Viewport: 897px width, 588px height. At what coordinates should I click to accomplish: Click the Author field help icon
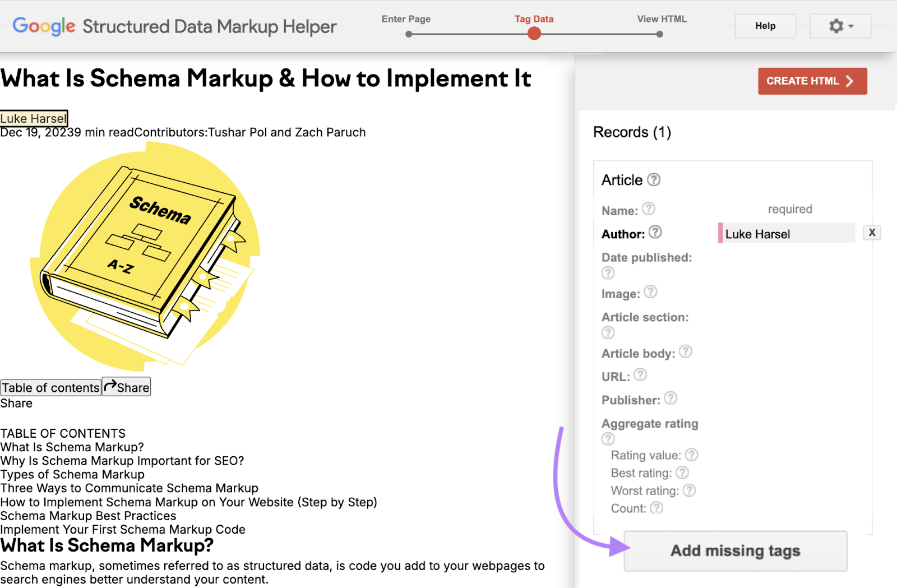coord(655,232)
